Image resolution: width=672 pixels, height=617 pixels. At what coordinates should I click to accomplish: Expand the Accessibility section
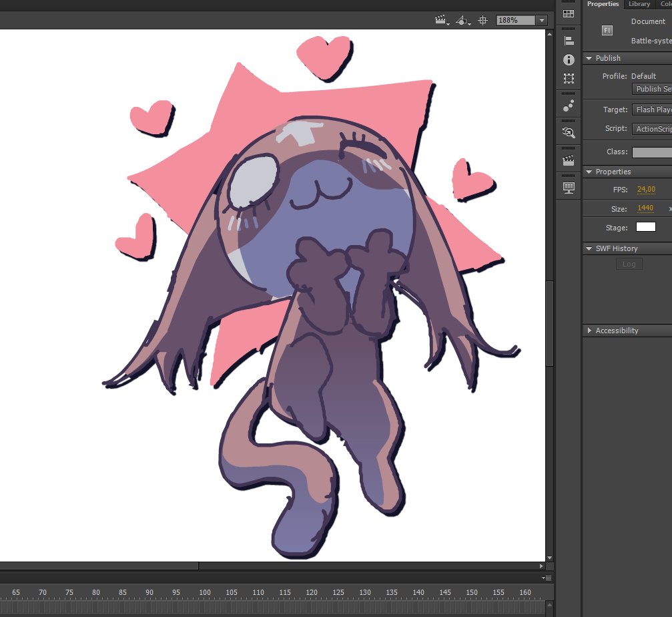point(589,330)
